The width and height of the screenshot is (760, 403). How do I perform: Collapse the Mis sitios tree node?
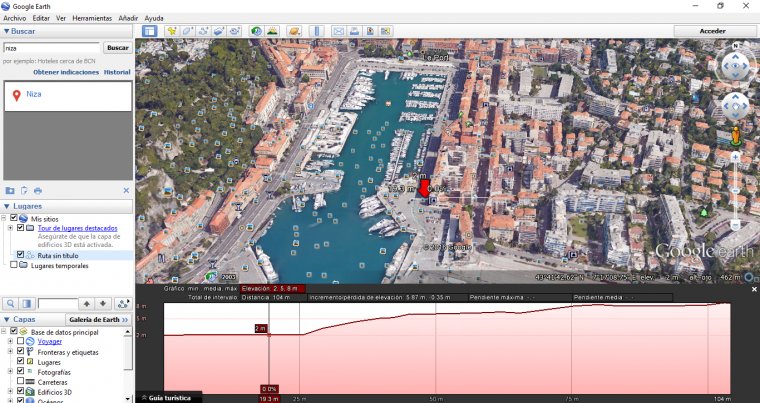pyautogui.click(x=4, y=219)
